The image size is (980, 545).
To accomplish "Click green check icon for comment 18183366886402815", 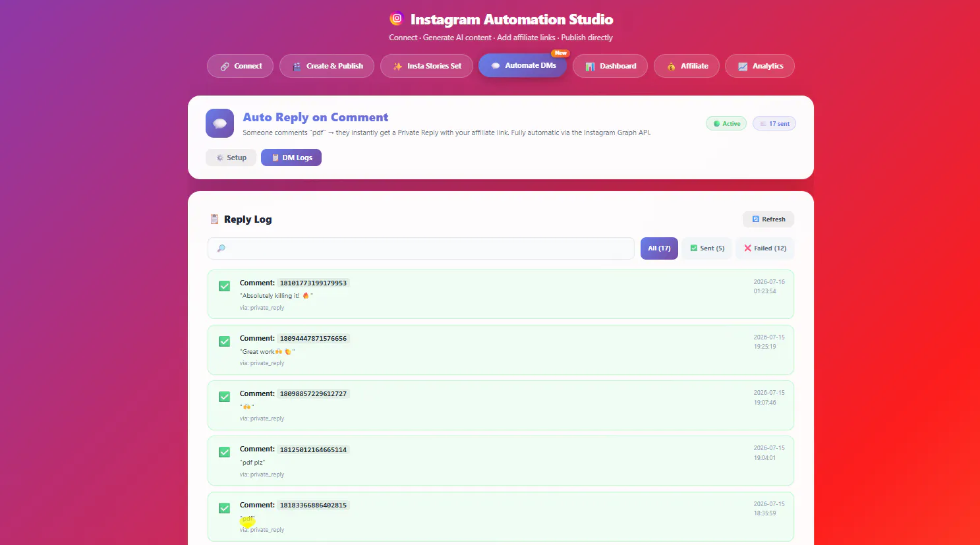I will click(225, 508).
